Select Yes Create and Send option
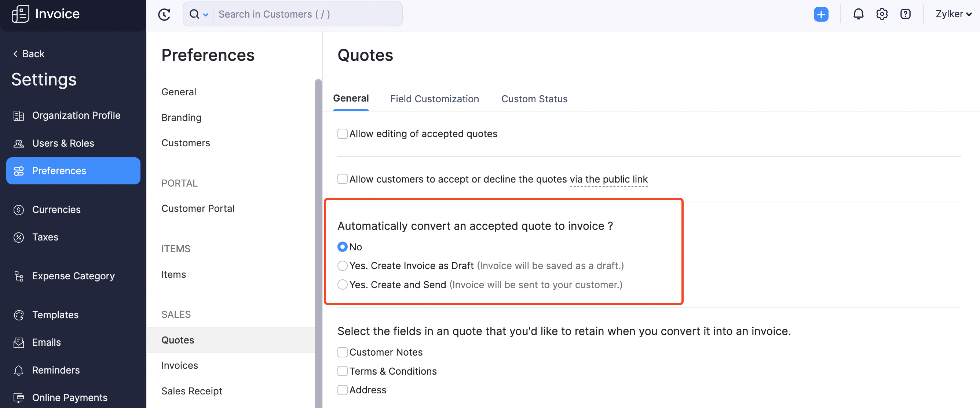Image resolution: width=980 pixels, height=408 pixels. (x=342, y=284)
